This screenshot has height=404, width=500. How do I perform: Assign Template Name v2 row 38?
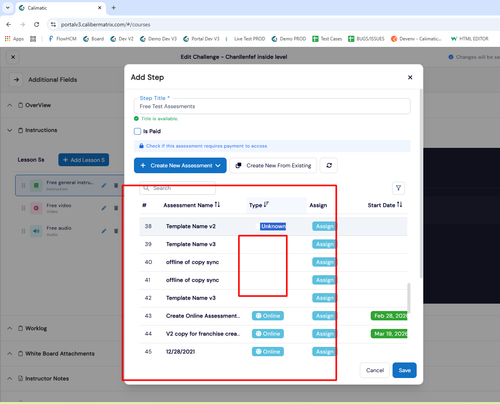point(324,226)
